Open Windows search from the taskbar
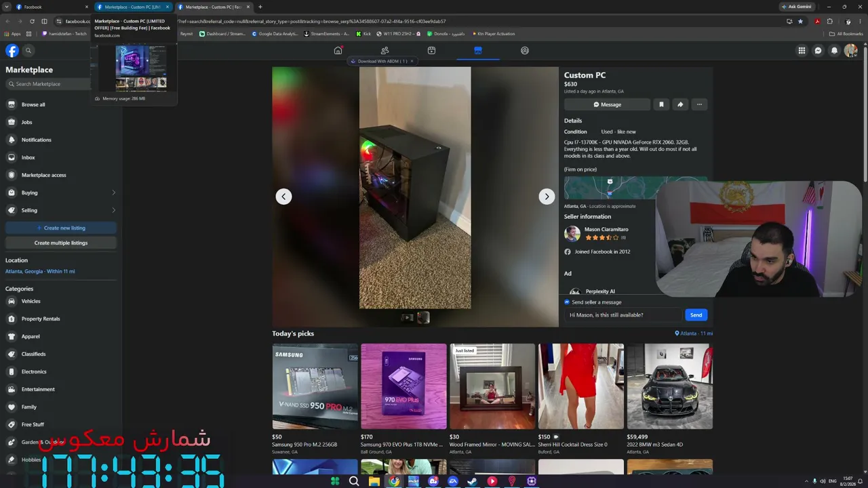 point(354,481)
